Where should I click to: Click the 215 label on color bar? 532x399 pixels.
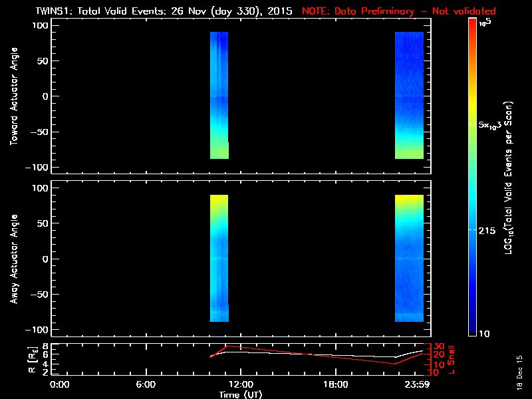click(488, 230)
